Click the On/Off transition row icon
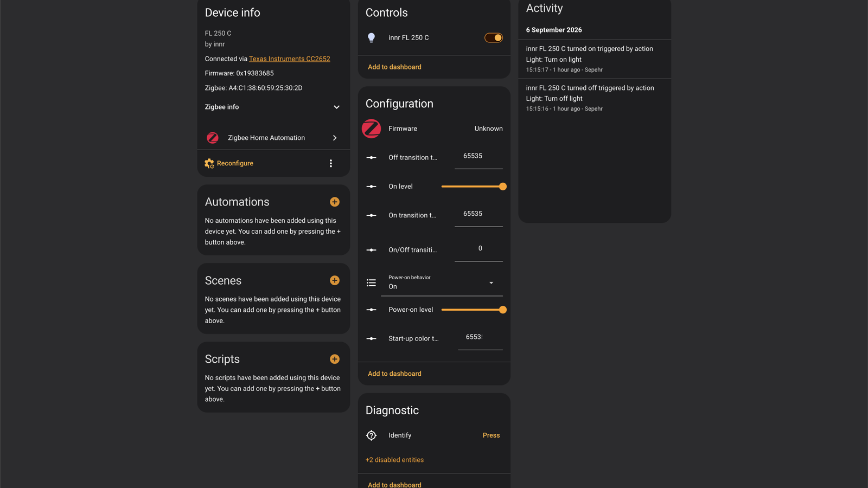The width and height of the screenshot is (868, 488). coord(371,250)
